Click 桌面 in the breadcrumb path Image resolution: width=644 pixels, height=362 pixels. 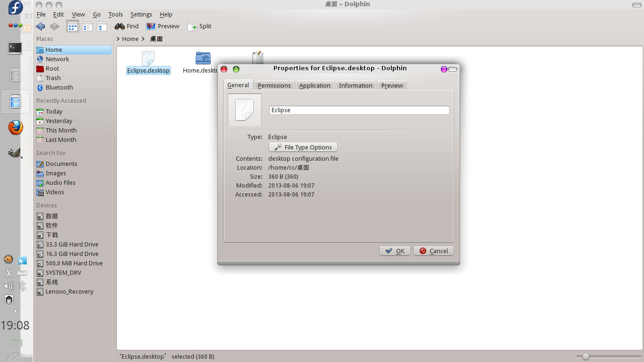tap(156, 39)
